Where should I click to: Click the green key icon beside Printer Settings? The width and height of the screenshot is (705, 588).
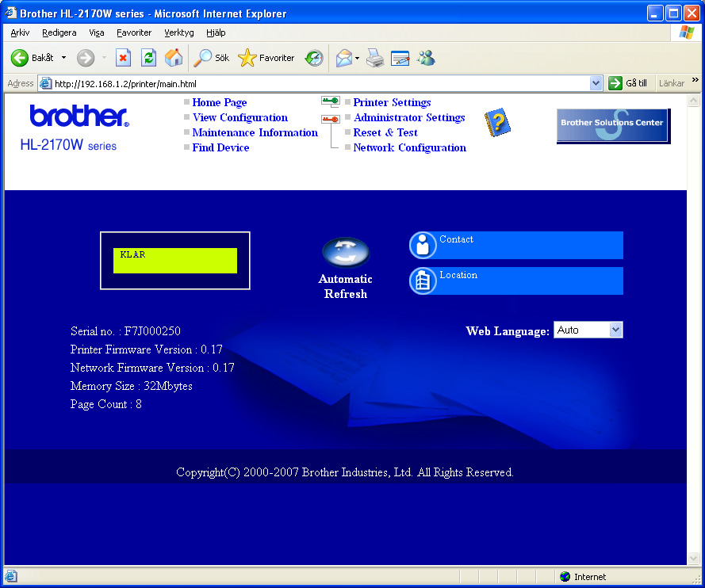pyautogui.click(x=331, y=101)
